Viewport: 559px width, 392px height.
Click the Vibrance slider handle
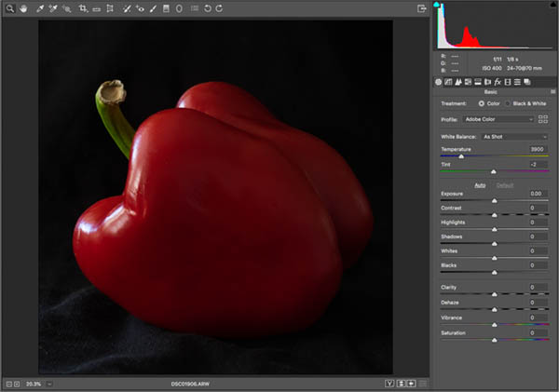click(x=495, y=325)
